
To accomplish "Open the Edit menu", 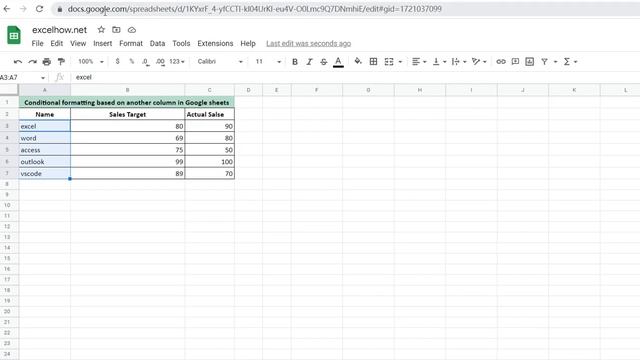I will [x=57, y=43].
